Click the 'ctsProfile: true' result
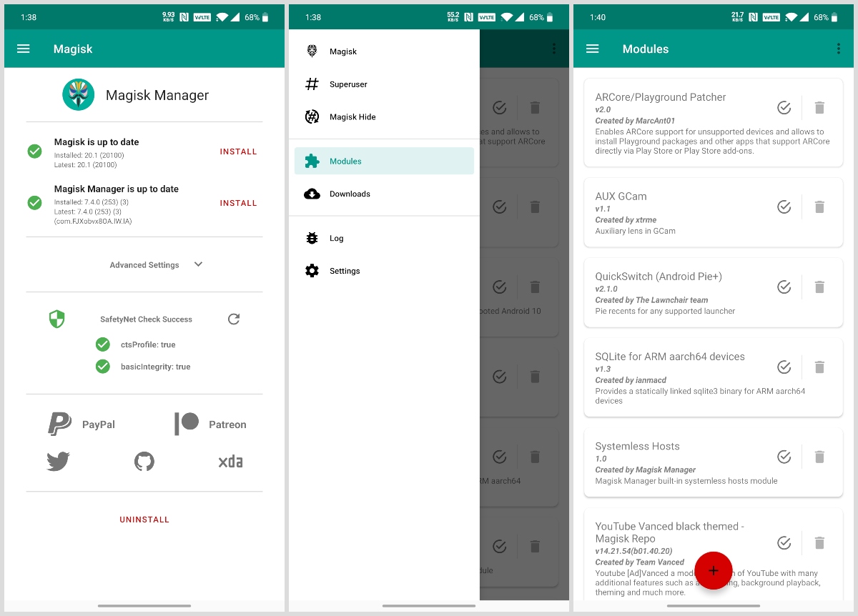The width and height of the screenshot is (858, 616). click(148, 344)
